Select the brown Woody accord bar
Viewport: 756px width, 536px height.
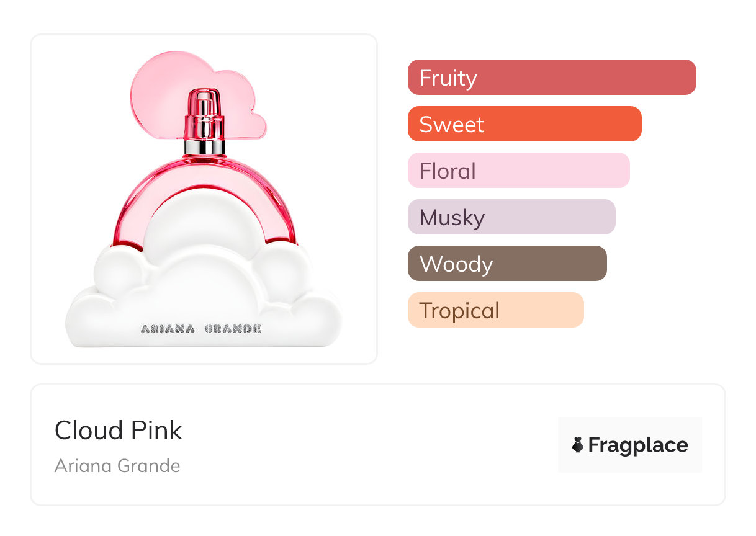tap(506, 264)
